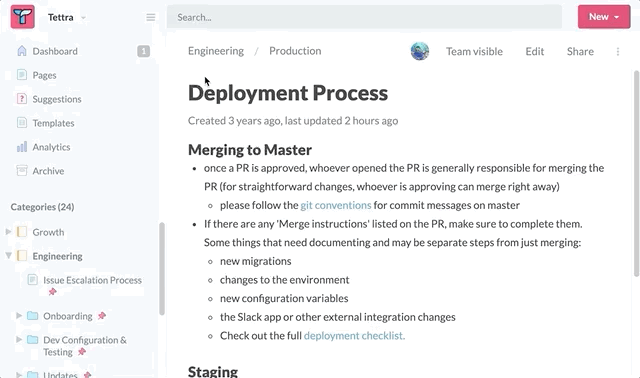Expand Dev Configuration & Testing folder arrow
This screenshot has height=378, width=640.
[19, 340]
